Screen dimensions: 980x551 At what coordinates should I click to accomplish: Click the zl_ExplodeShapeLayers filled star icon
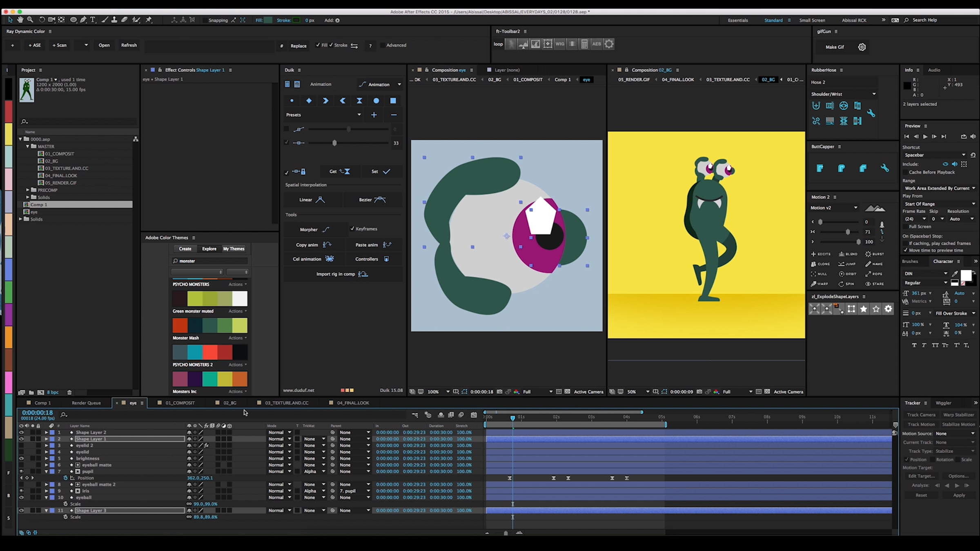tap(863, 309)
